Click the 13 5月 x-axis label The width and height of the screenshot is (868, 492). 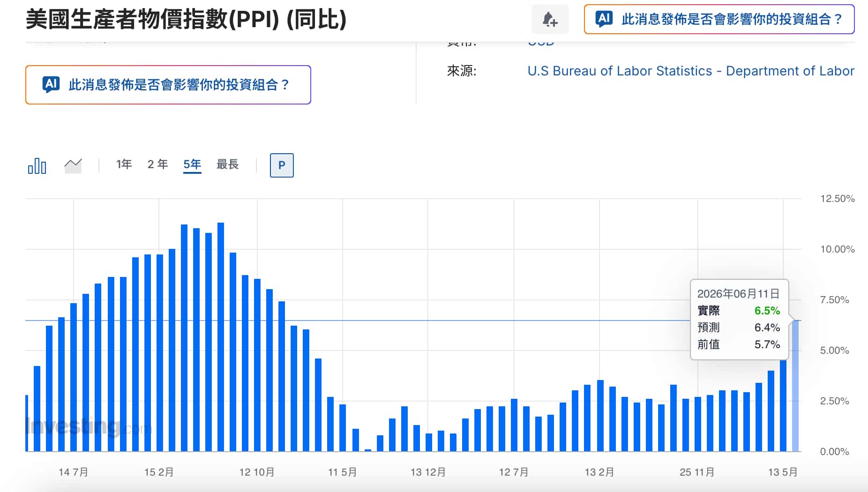tap(783, 472)
